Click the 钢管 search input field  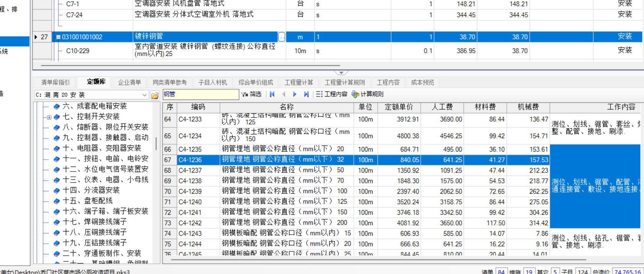pyautogui.click(x=201, y=94)
